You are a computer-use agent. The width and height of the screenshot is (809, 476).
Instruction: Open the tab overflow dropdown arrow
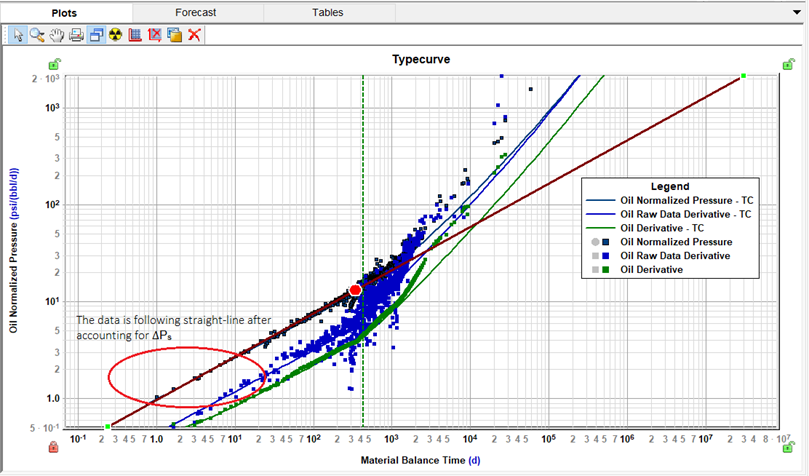click(x=797, y=12)
